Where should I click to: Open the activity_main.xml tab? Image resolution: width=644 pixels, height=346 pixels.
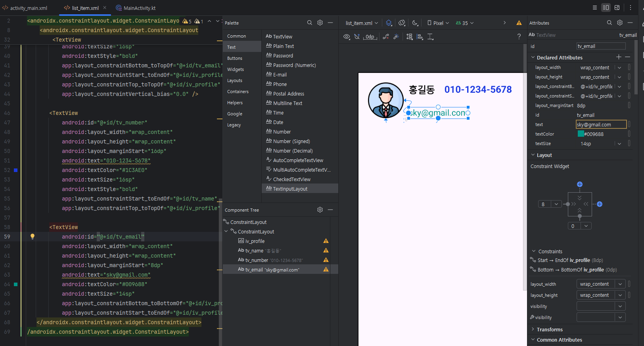(x=25, y=8)
